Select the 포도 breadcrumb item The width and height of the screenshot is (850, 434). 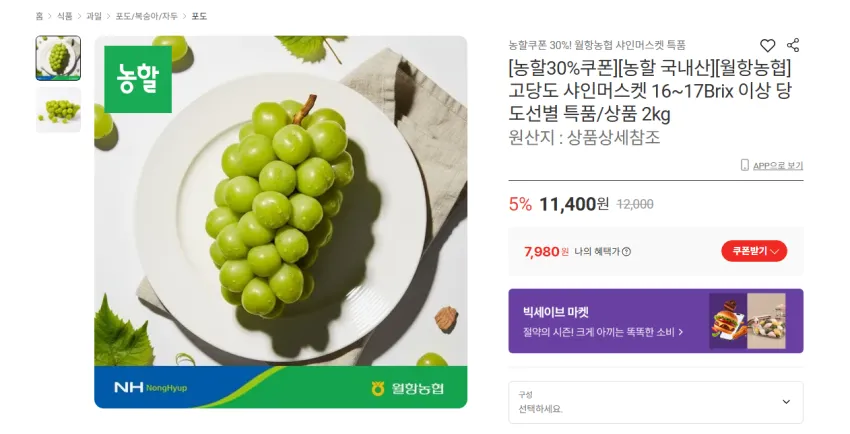pos(199,16)
